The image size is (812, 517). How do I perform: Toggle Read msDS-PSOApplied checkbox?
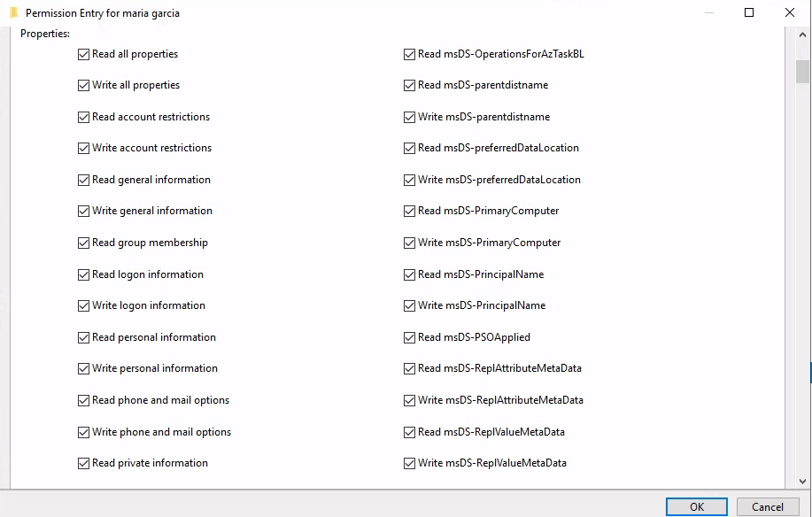coord(409,338)
